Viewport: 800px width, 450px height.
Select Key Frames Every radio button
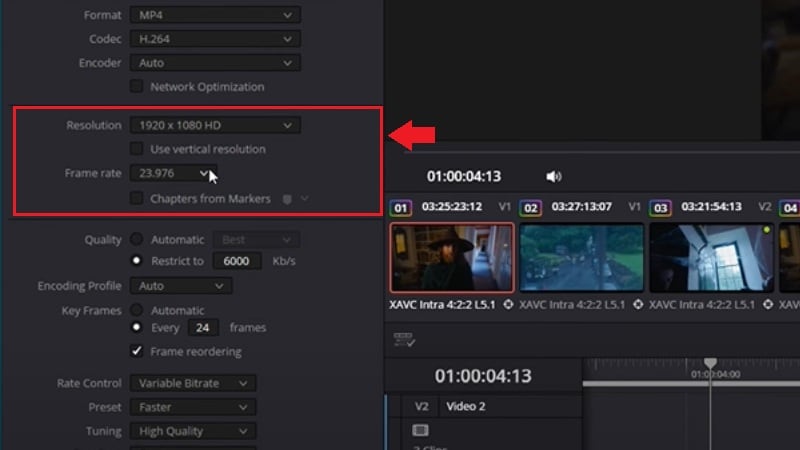pos(136,327)
